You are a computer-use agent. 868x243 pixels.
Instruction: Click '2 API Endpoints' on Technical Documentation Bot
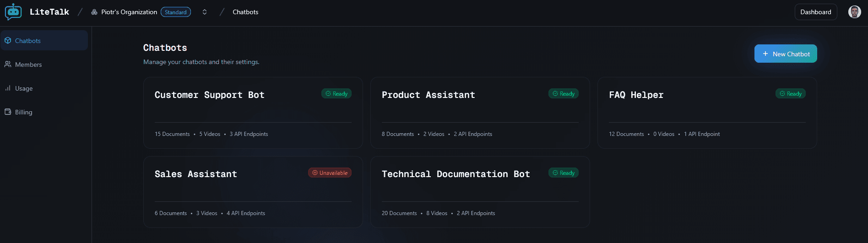click(x=476, y=213)
